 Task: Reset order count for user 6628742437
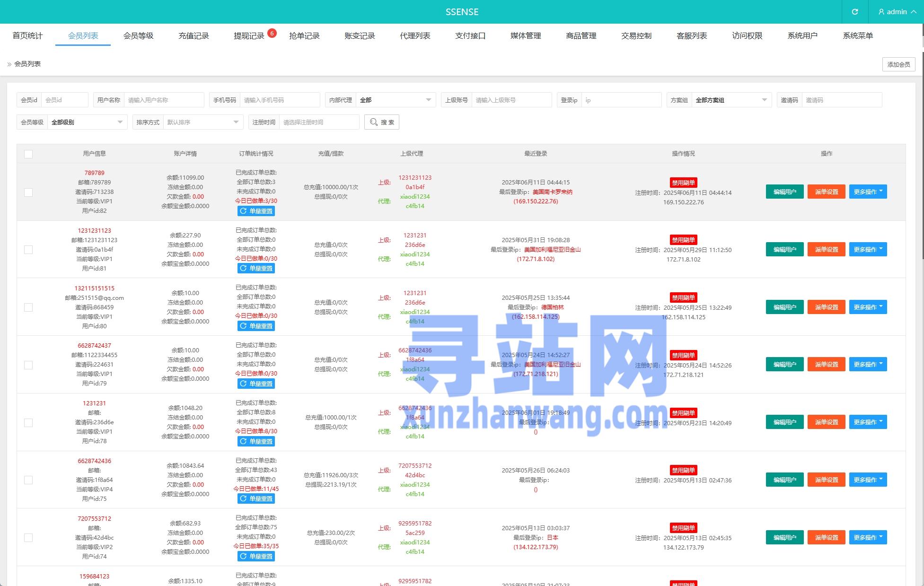point(256,384)
